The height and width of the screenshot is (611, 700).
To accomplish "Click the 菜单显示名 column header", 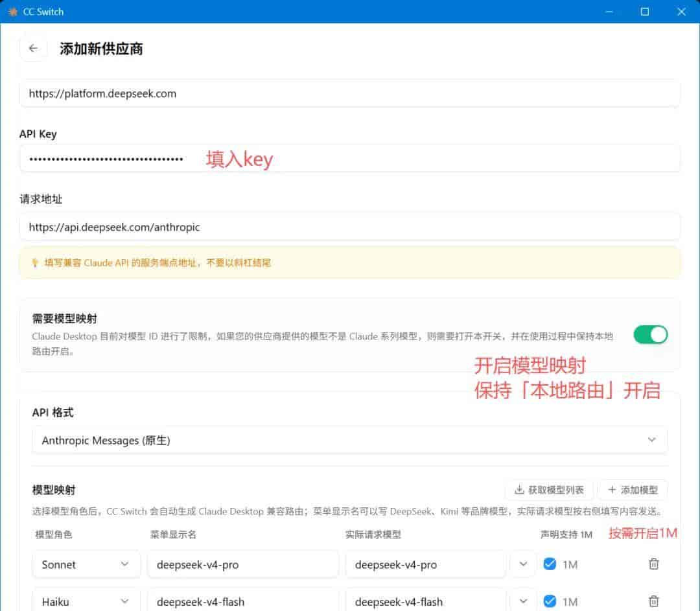I will point(173,535).
